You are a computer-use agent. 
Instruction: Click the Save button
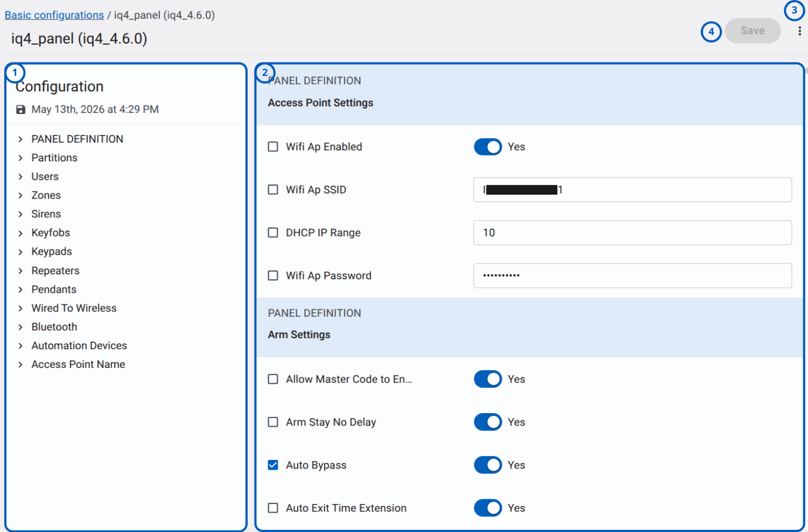(x=753, y=31)
